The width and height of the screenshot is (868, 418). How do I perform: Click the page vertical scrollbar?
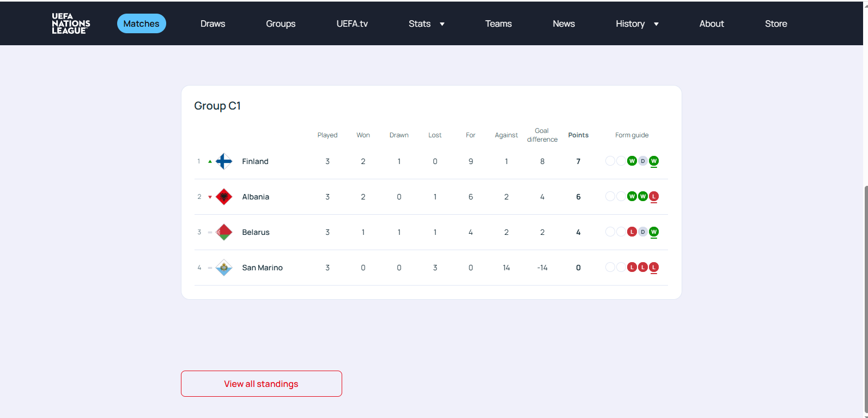tap(865, 300)
